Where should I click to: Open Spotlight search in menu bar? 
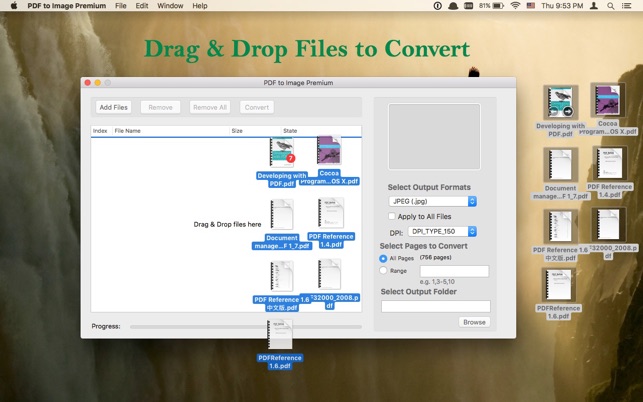[611, 6]
